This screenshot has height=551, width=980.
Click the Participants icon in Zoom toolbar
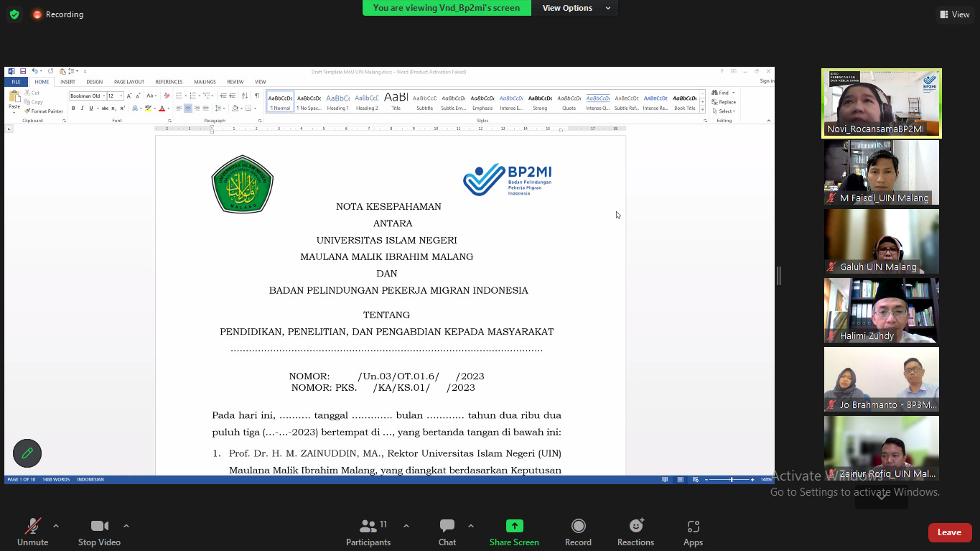(368, 527)
